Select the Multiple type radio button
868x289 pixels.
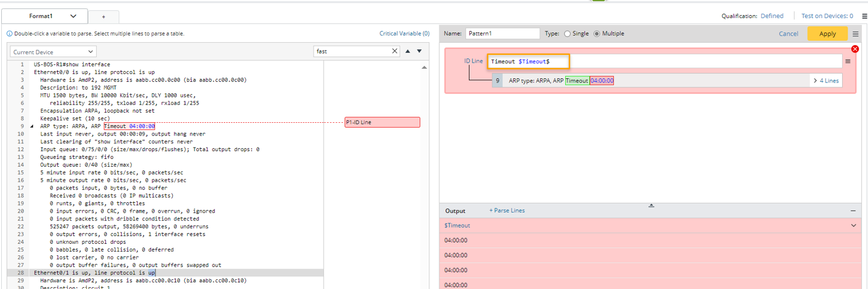(597, 34)
